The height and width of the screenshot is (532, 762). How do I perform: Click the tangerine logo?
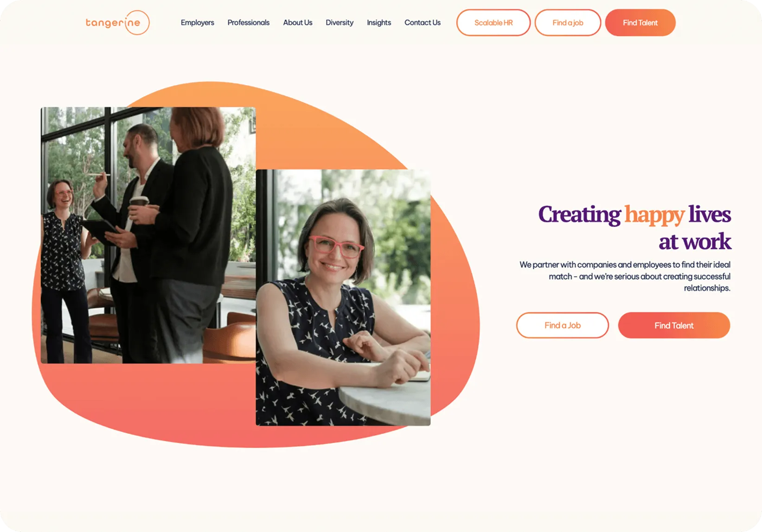[x=117, y=22]
